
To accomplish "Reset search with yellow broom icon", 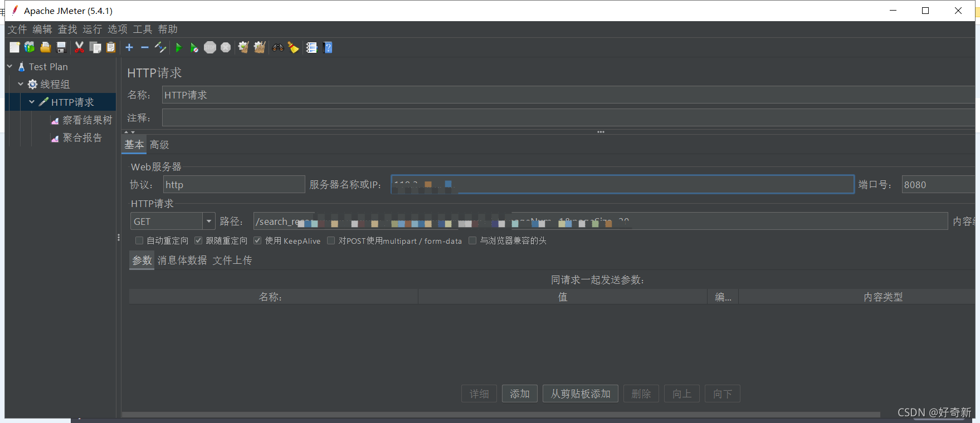I will click(294, 47).
